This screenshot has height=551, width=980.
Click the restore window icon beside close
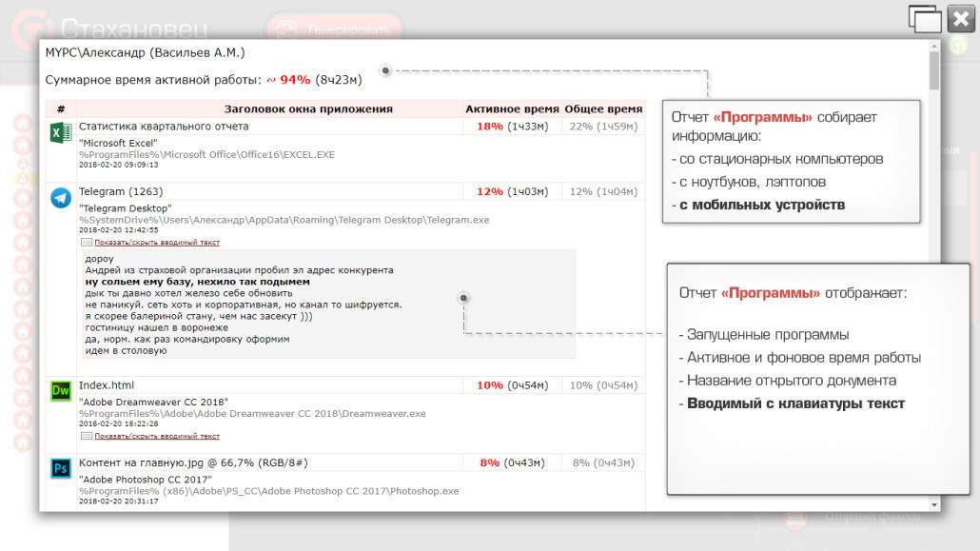(x=925, y=19)
